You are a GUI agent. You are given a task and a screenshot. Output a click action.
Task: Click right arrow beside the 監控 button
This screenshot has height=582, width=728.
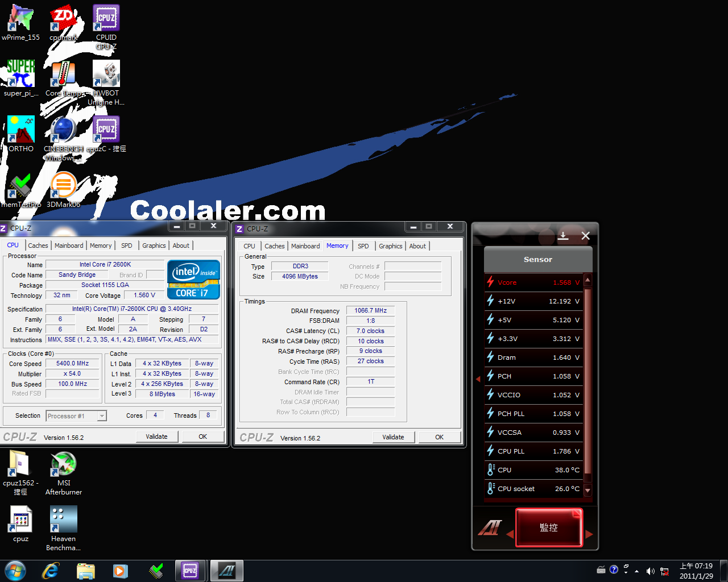coord(589,534)
